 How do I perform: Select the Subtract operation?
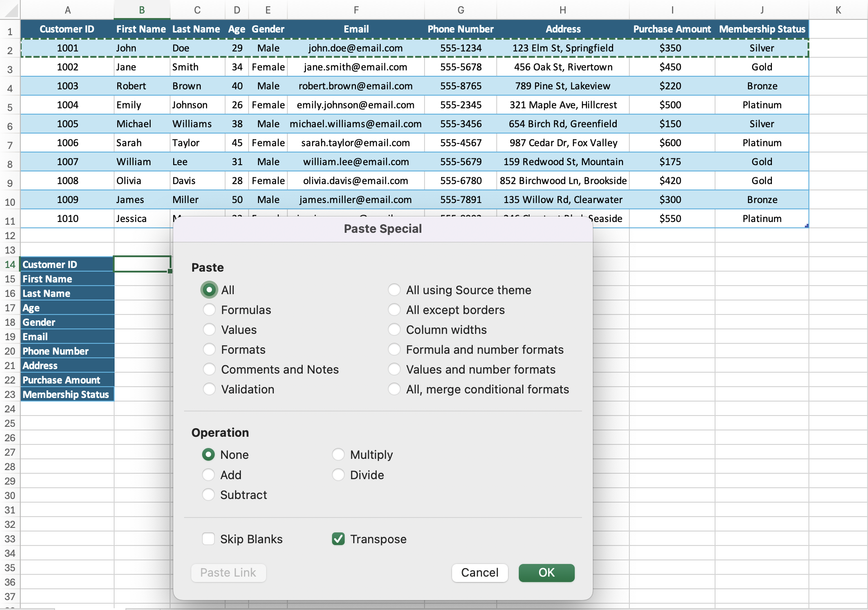point(208,495)
